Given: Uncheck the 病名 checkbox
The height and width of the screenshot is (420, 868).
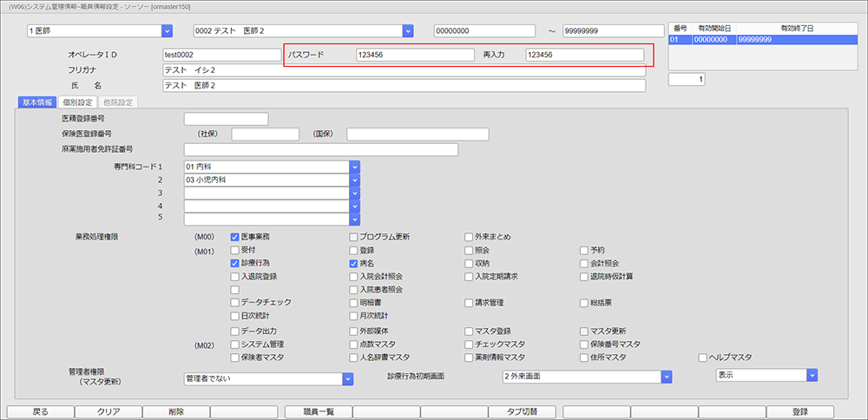Looking at the screenshot, I should [354, 264].
